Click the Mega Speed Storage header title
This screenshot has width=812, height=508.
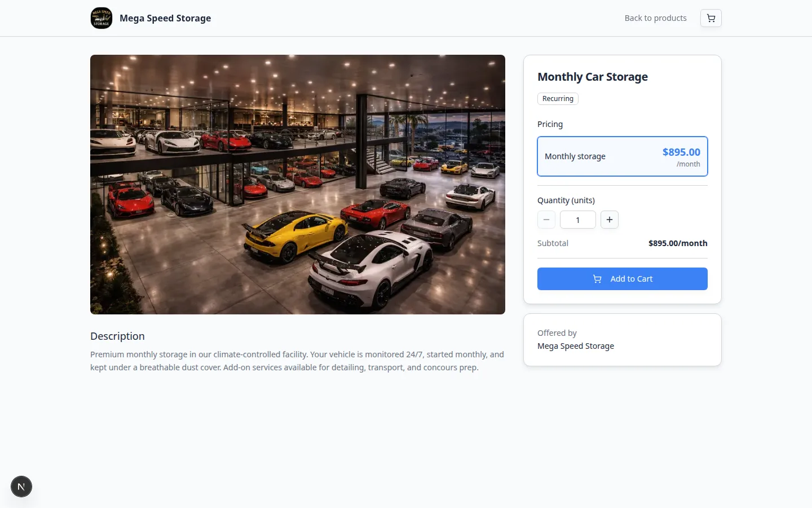point(165,18)
